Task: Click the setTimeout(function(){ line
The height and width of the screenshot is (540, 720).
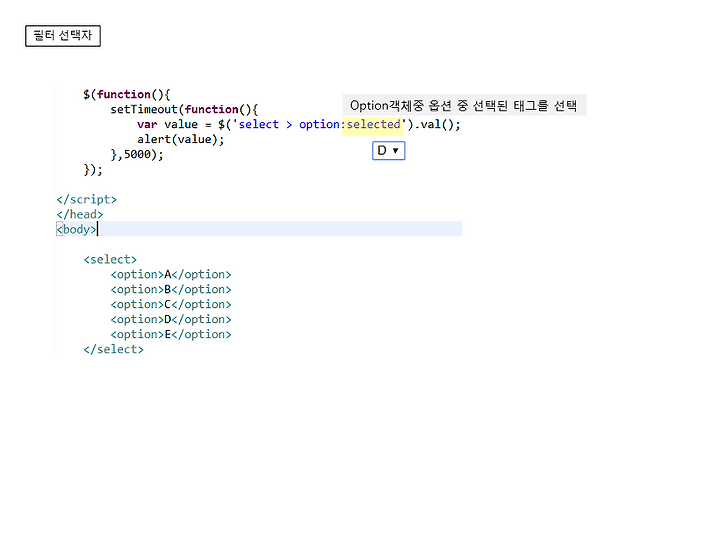Action: 184,109
